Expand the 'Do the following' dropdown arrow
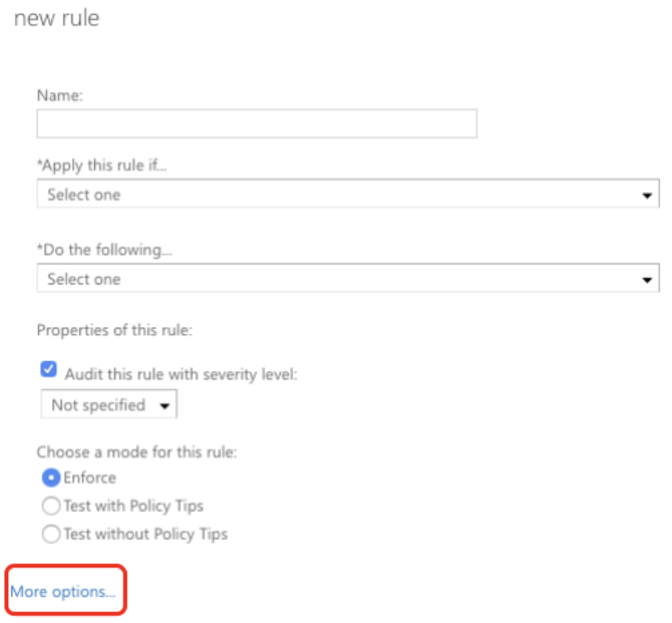Viewport: 672px width, 623px height. coord(647,280)
